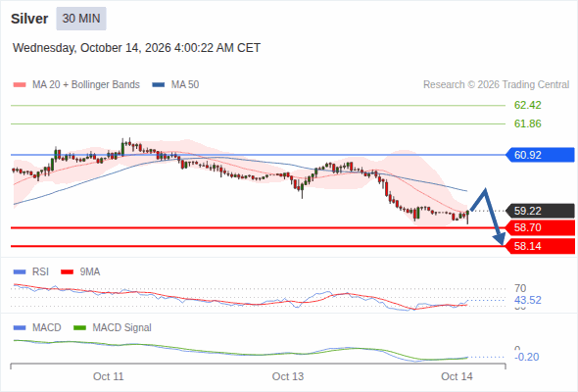Viewport: 578px width, 392px height.
Task: Click the 9MA red legend swatch
Action: point(67,272)
